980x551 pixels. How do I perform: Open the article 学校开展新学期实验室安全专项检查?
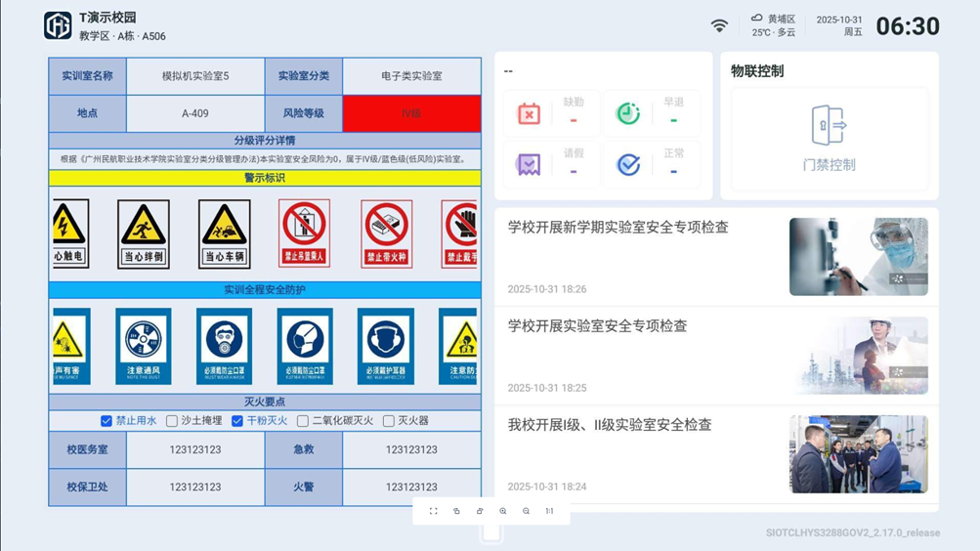[x=618, y=228]
